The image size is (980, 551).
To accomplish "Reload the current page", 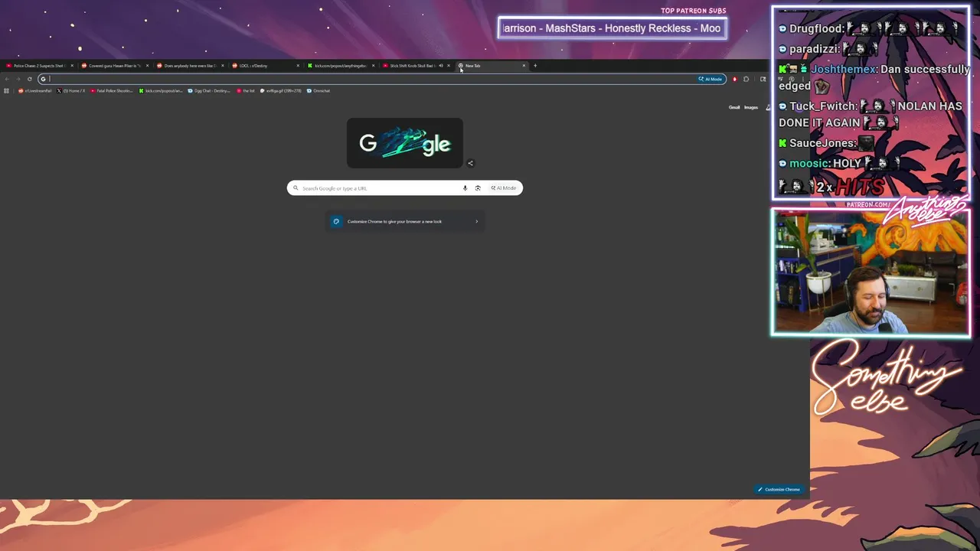I will [29, 79].
